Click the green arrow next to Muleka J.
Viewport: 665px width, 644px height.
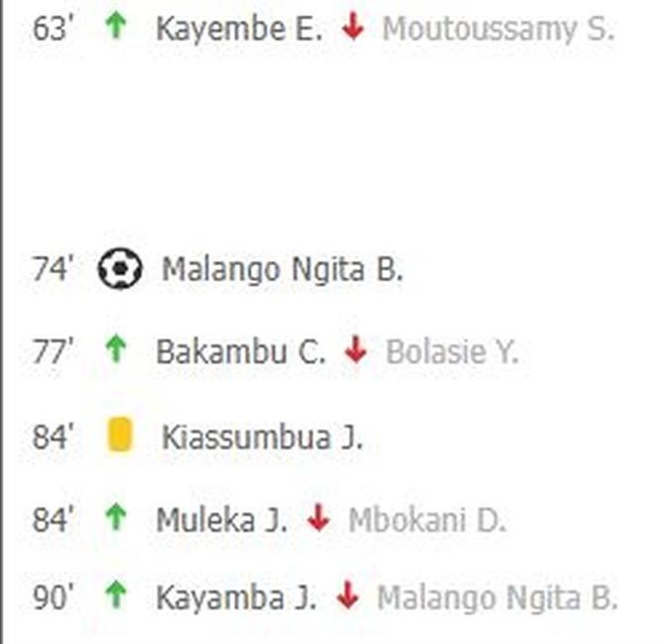116,517
